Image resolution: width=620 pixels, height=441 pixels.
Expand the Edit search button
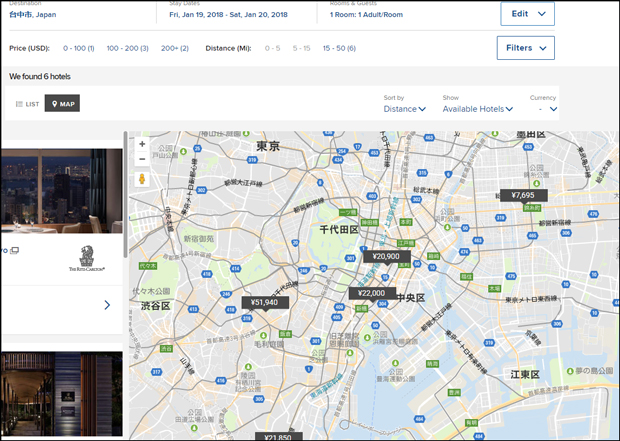527,14
